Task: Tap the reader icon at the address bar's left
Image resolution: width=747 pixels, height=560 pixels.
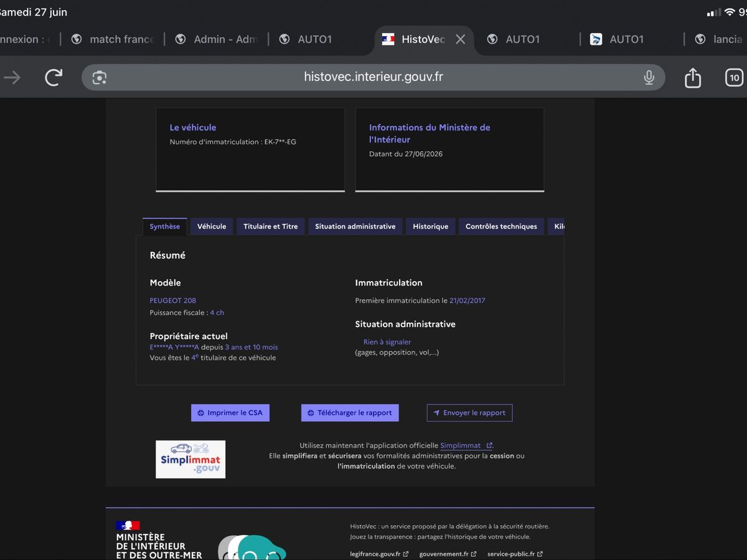Action: 100,77
